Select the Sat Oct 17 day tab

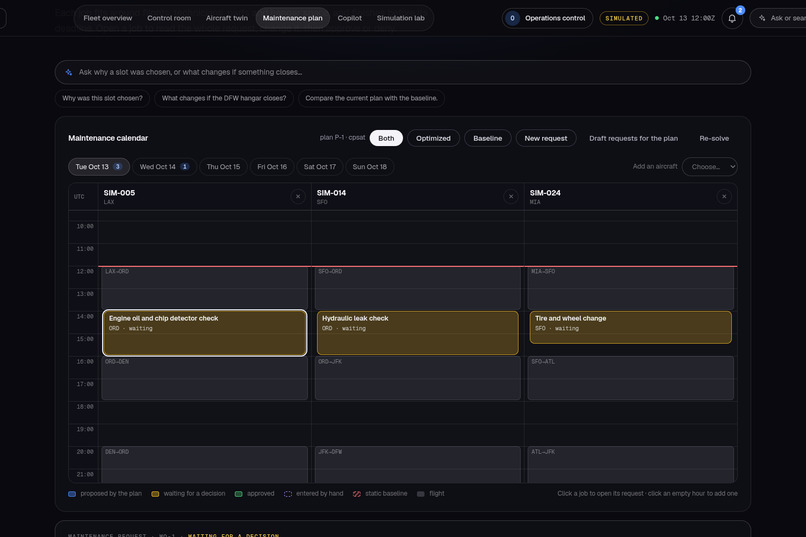point(320,166)
